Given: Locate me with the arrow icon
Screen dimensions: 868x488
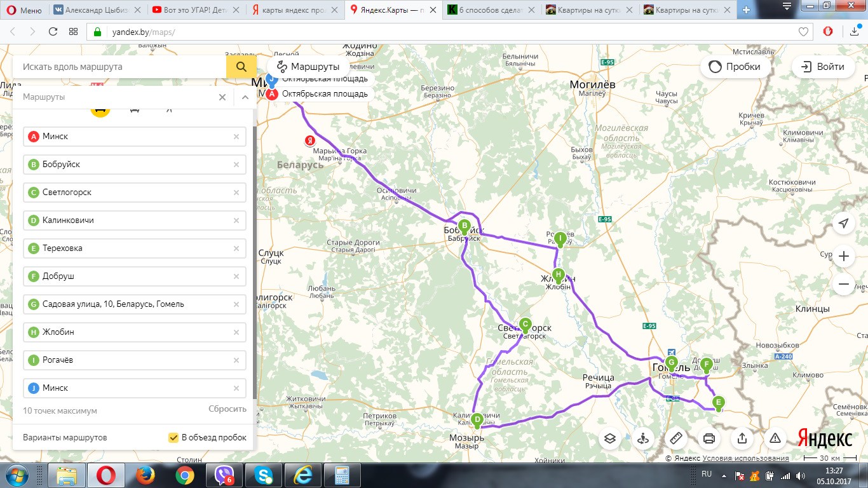Looking at the screenshot, I should pos(844,224).
